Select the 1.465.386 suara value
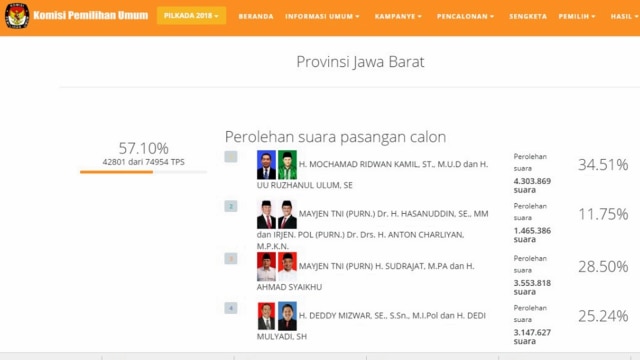This screenshot has height=360, width=640. (x=532, y=235)
